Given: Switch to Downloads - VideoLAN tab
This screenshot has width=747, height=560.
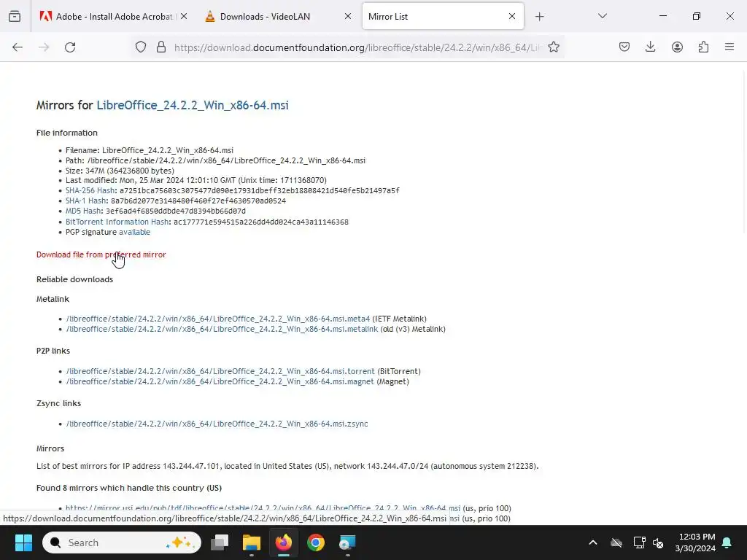Looking at the screenshot, I should [279, 16].
